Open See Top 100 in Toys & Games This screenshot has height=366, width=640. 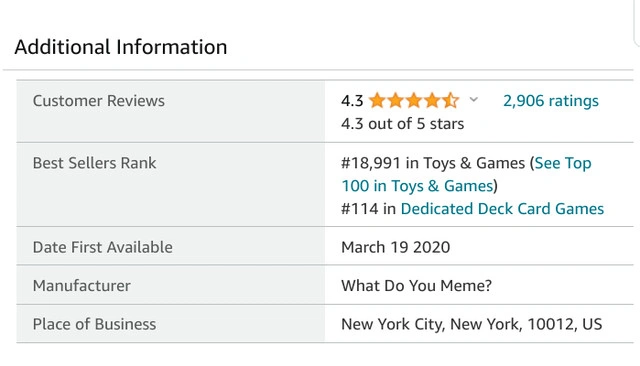pyautogui.click(x=466, y=174)
